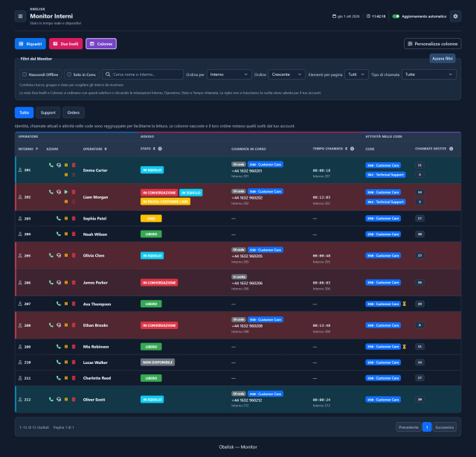476x457 pixels.
Task: Open the hamburger menu beside Monitor Interni
Action: (x=20, y=16)
